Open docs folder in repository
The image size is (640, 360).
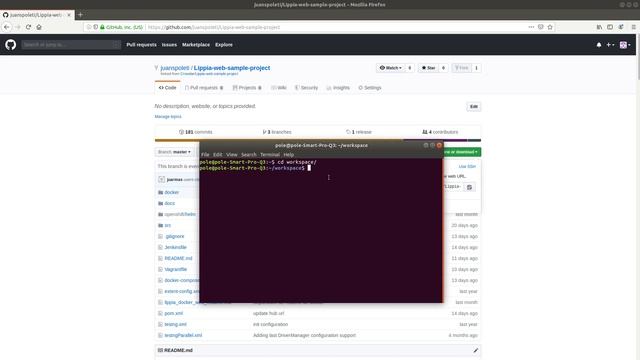169,203
